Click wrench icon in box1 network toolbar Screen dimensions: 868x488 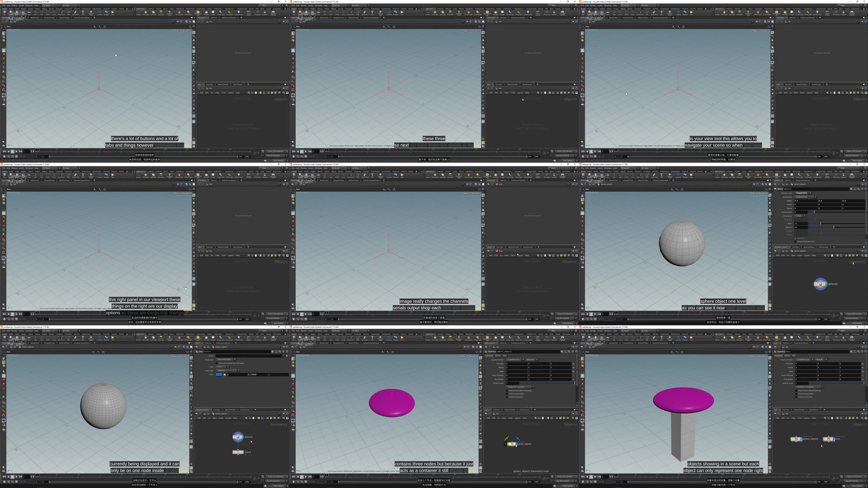825,418
